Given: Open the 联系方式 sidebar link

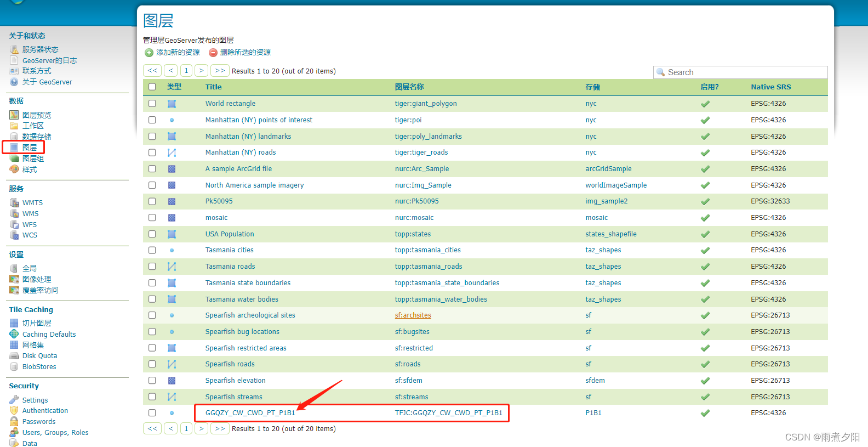Looking at the screenshot, I should (x=37, y=71).
